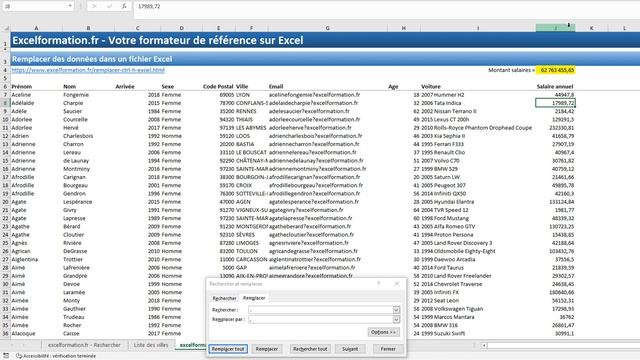This screenshot has width=640, height=360.
Task: Select the Remplacer tab in dialog
Action: tap(254, 298)
